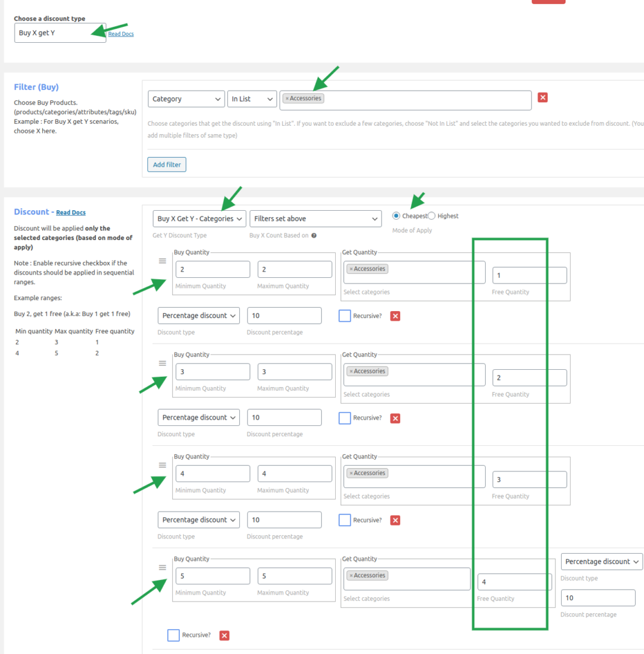The width and height of the screenshot is (644, 654).
Task: Remove the Accessories tag from Category filter
Action: 287,98
